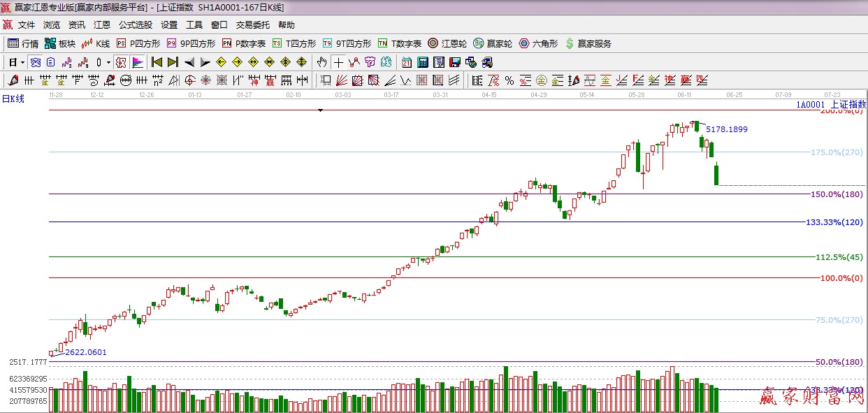Click the 100.0%(0) red level line label
The image size is (868, 413).
click(x=841, y=278)
